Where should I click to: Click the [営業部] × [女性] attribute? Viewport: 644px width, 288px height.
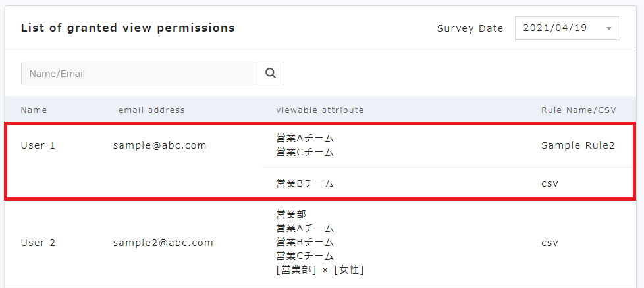coord(320,270)
